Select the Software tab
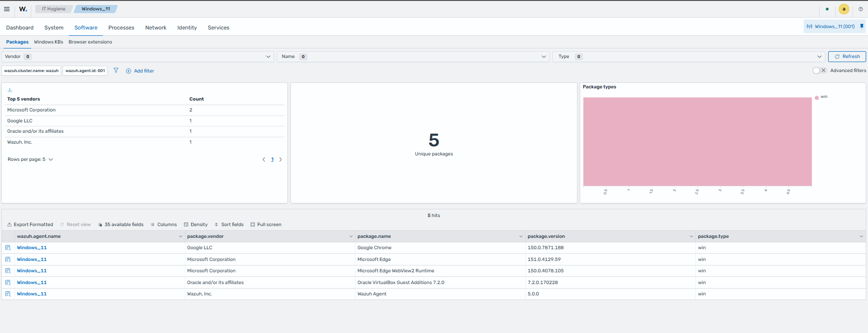This screenshot has height=333, width=868. [x=86, y=28]
